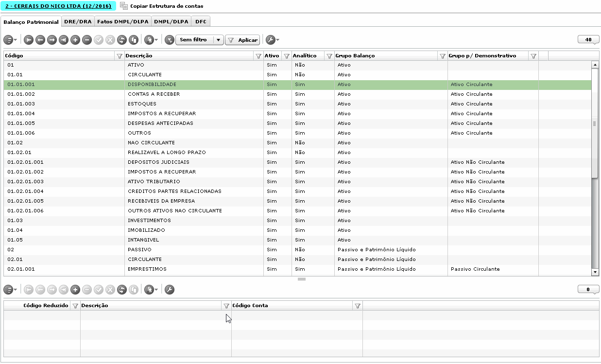Select the row with code 01.02.01.005
This screenshot has width=601, height=364.
tap(297, 201)
